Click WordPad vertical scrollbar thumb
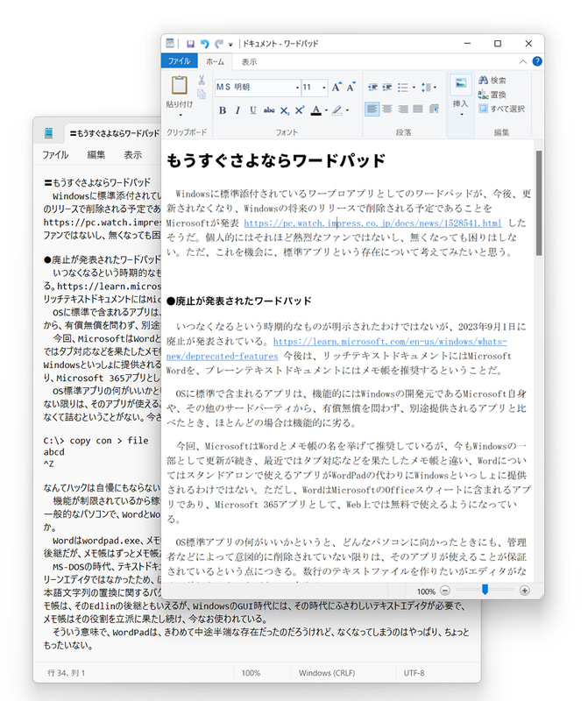 539,203
